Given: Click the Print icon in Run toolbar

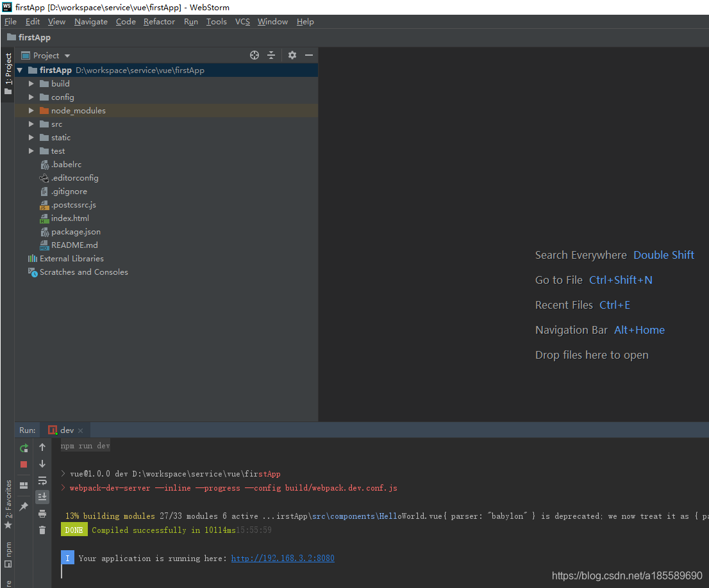Looking at the screenshot, I should pos(42,514).
